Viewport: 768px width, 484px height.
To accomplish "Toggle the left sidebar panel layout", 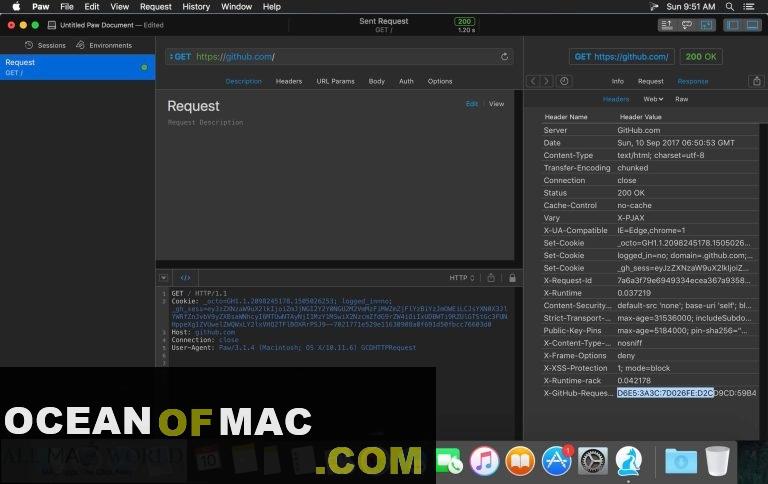I will tap(733, 25).
